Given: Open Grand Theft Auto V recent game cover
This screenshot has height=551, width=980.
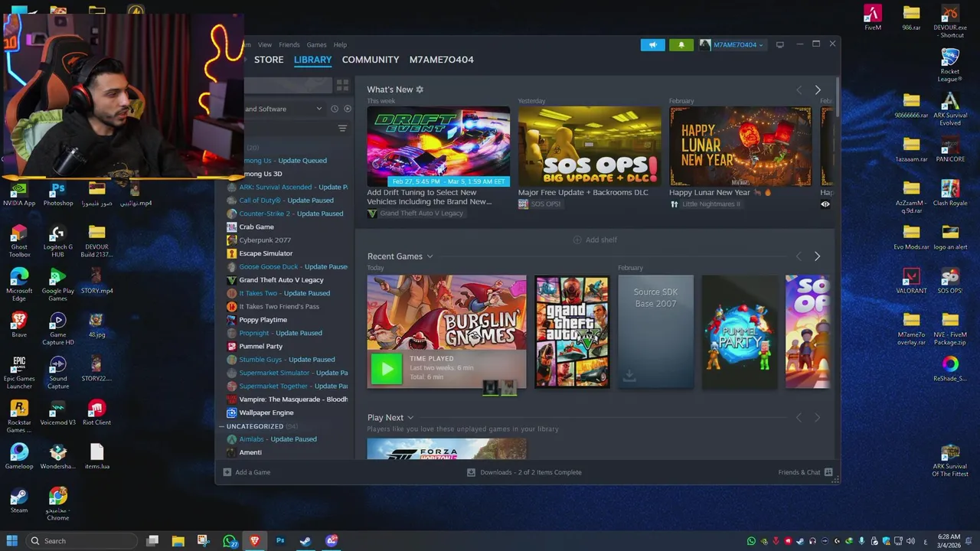Looking at the screenshot, I should (x=572, y=332).
